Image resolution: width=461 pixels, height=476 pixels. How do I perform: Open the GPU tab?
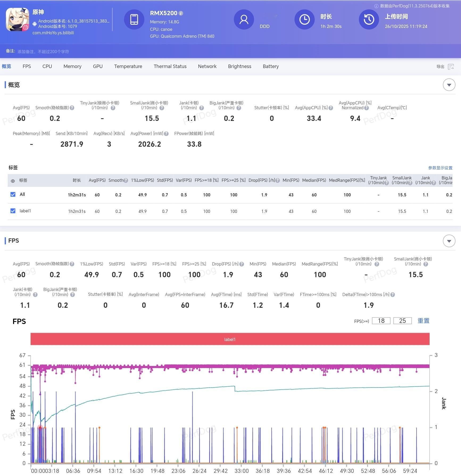click(98, 66)
